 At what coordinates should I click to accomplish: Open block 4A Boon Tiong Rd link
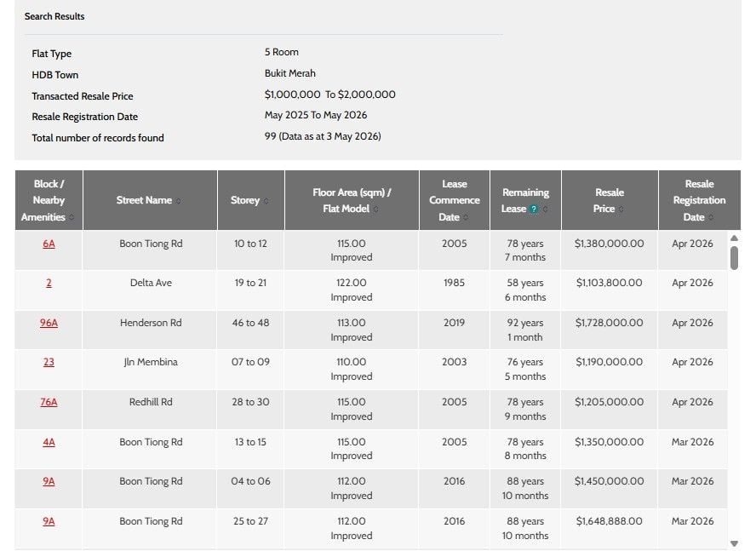pos(49,442)
